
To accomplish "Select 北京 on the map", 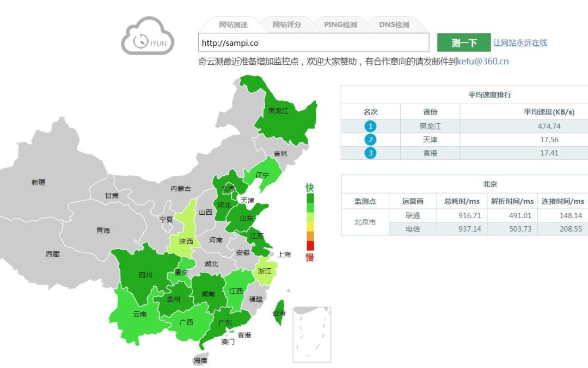I will click(228, 189).
